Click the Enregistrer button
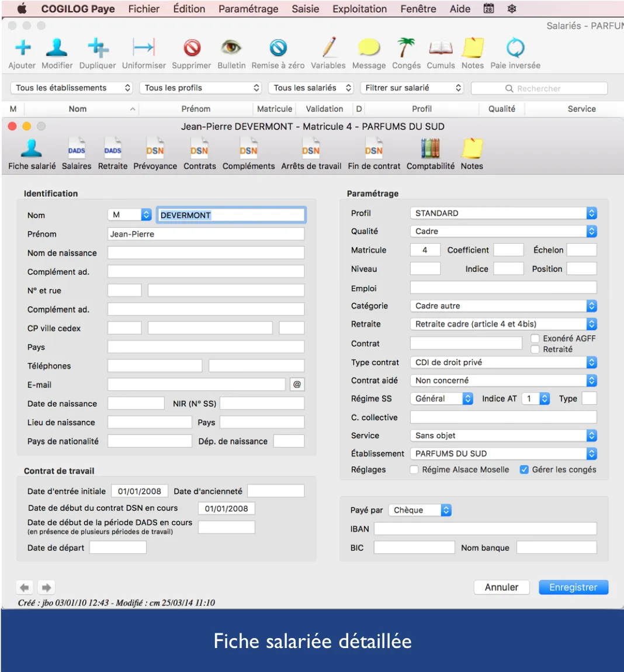This screenshot has width=624, height=672. click(x=573, y=587)
